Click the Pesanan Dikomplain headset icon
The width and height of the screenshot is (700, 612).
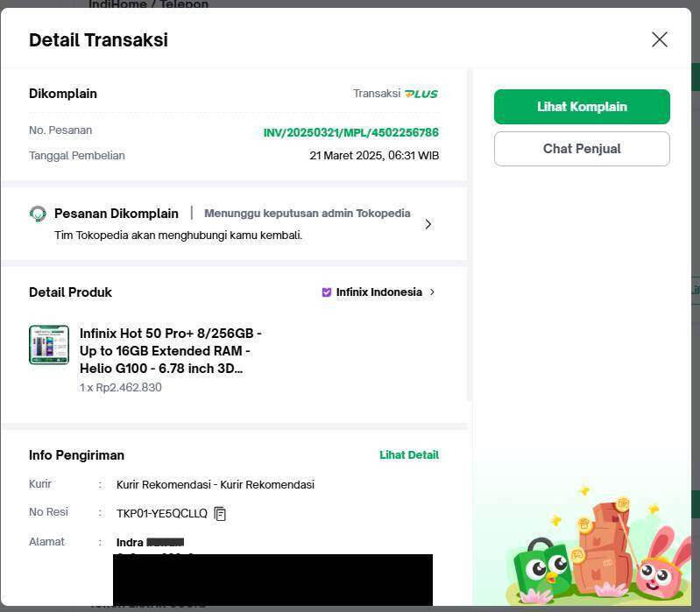(x=38, y=214)
